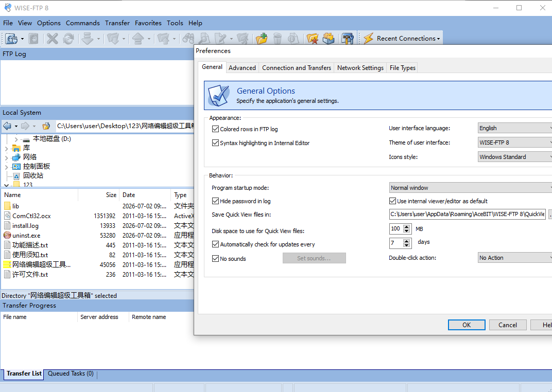Image resolution: width=552 pixels, height=392 pixels.
Task: Open Favorites via the starred folder icon
Action: click(x=312, y=38)
